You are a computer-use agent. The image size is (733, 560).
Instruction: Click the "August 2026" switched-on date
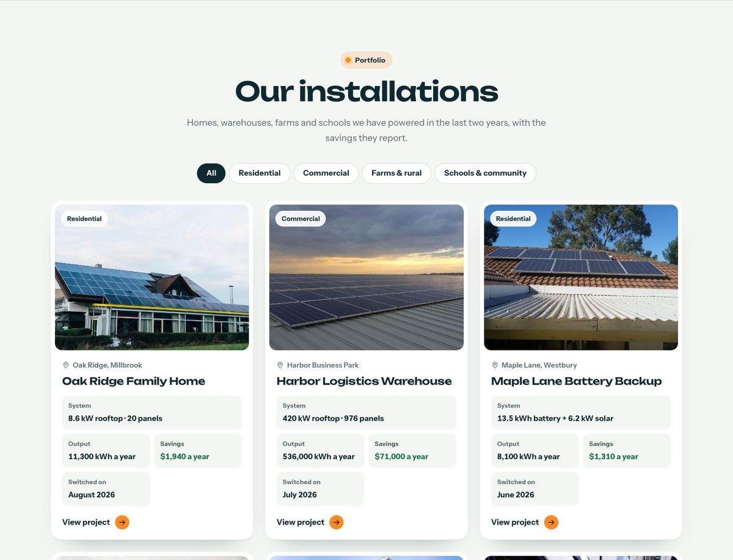[x=92, y=495]
